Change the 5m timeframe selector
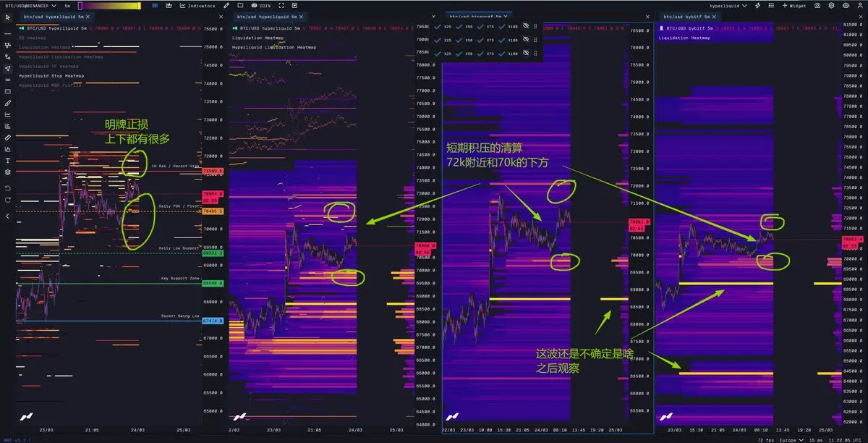Screen dimensions: 868x443 [x=67, y=6]
